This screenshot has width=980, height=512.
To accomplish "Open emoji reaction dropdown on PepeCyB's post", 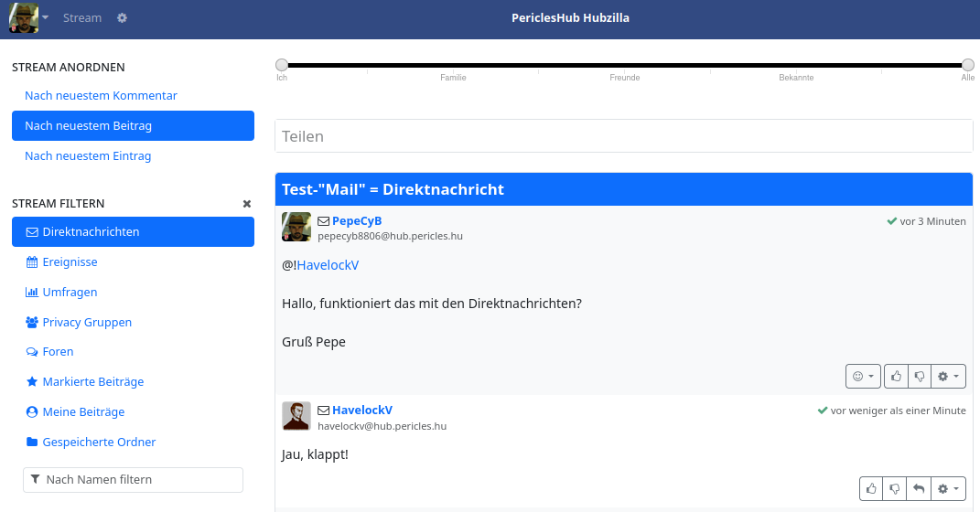I will (x=863, y=376).
